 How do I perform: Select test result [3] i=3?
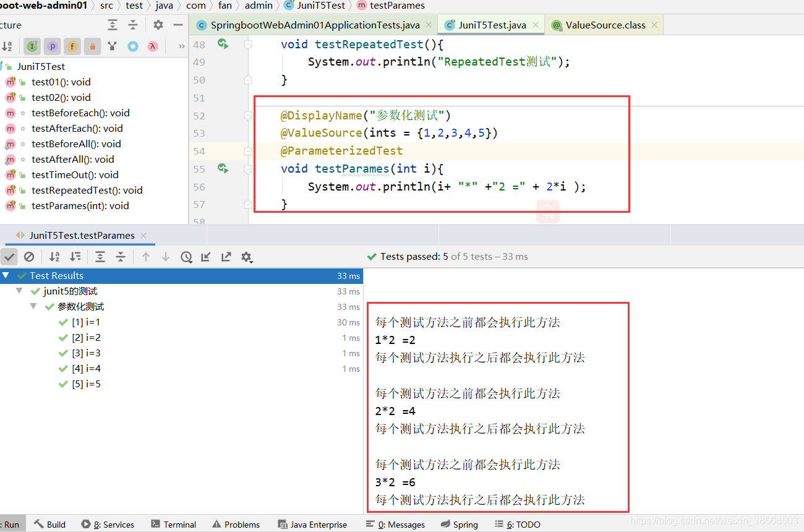pyautogui.click(x=86, y=353)
